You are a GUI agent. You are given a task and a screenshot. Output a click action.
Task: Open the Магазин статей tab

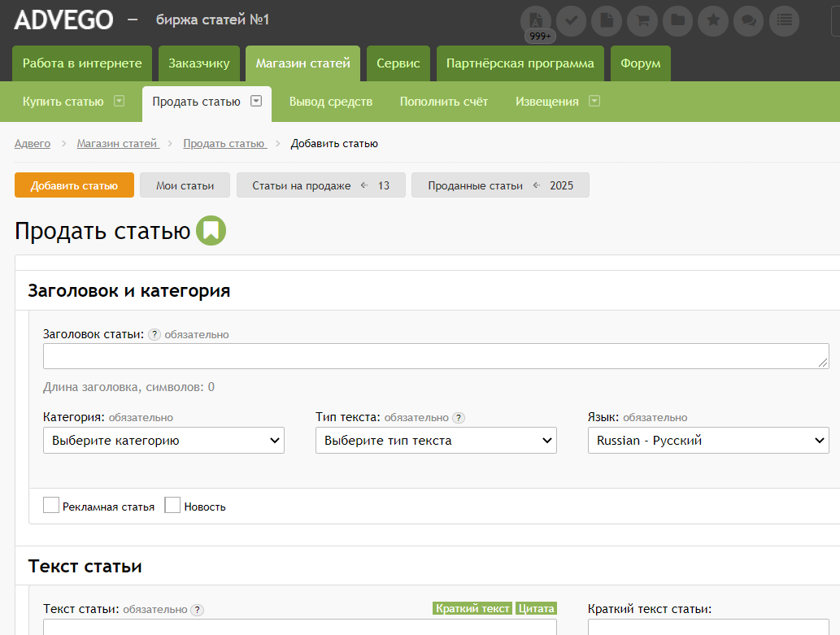(x=302, y=63)
